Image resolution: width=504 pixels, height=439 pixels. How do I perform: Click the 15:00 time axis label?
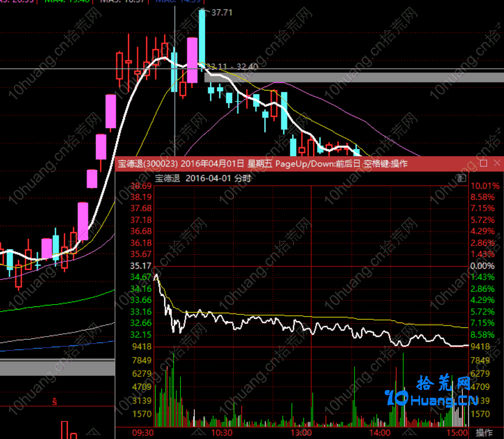pyautogui.click(x=457, y=433)
